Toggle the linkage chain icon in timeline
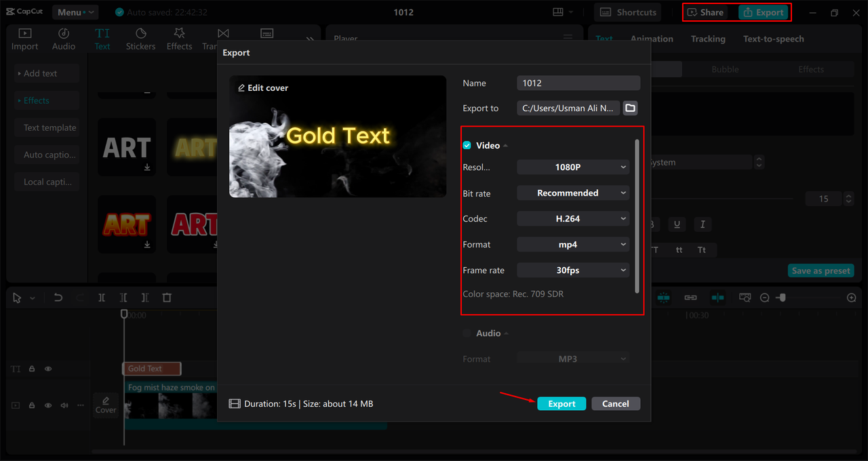 (x=690, y=298)
